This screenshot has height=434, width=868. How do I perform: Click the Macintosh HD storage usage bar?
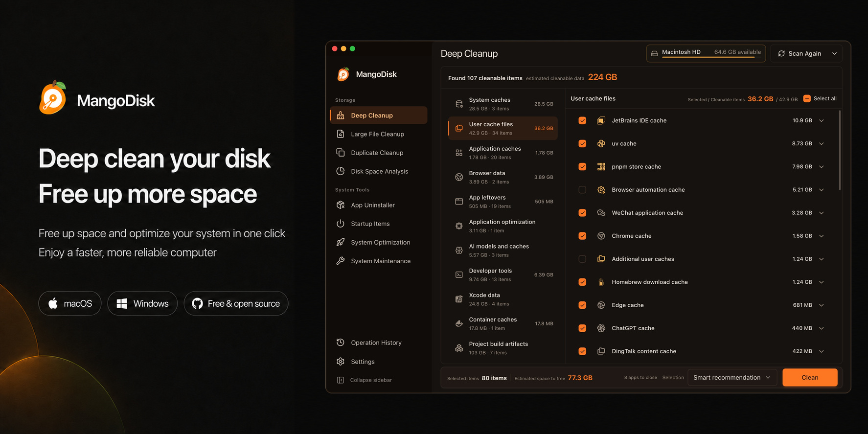coord(708,57)
